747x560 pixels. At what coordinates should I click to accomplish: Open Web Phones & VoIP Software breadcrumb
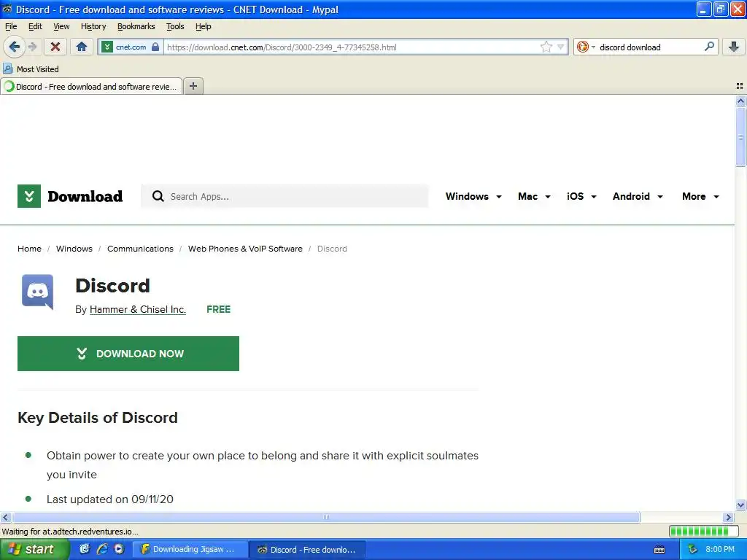(245, 249)
